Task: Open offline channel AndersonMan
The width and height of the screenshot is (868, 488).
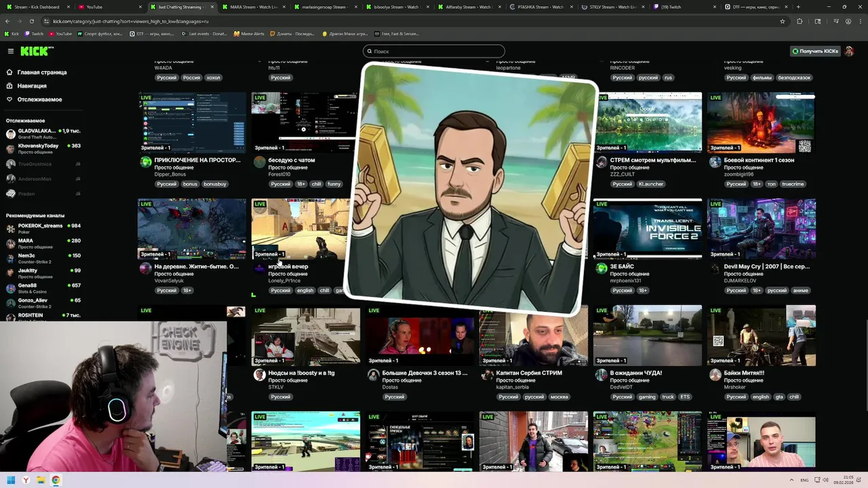Action: [x=43, y=179]
